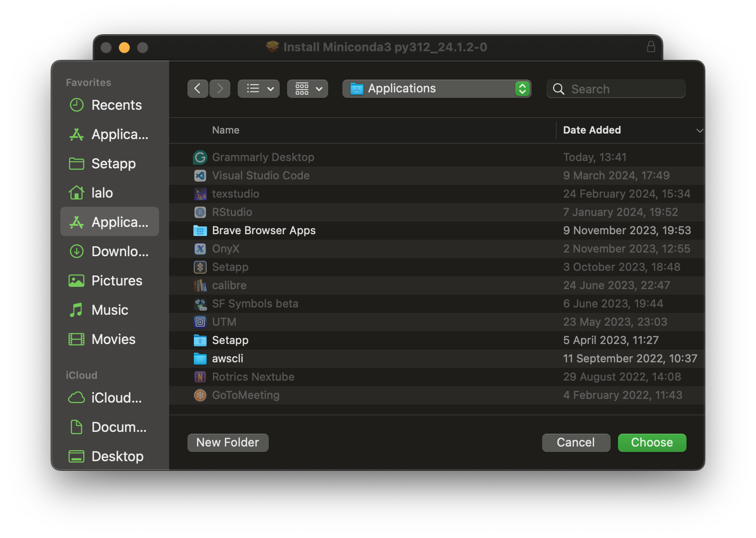
Task: Open the grid grouping options dropdown
Action: [x=308, y=88]
